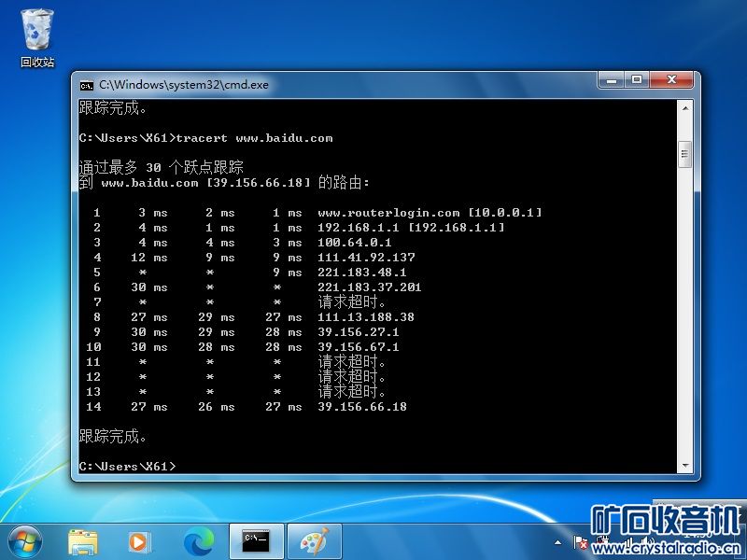
Task: Click the 'C:\Windows\system32\cmd.exe' title text
Action: pyautogui.click(x=184, y=85)
